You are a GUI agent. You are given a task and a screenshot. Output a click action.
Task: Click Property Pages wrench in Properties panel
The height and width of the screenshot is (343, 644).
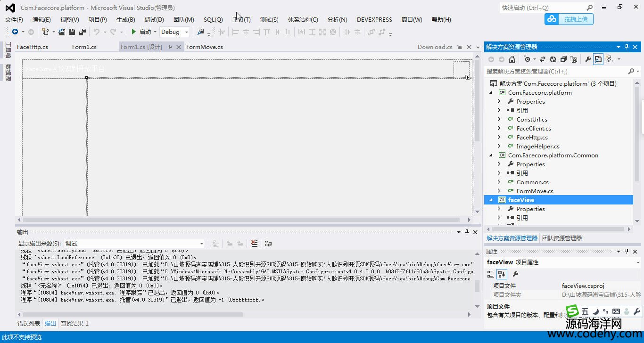(x=515, y=274)
